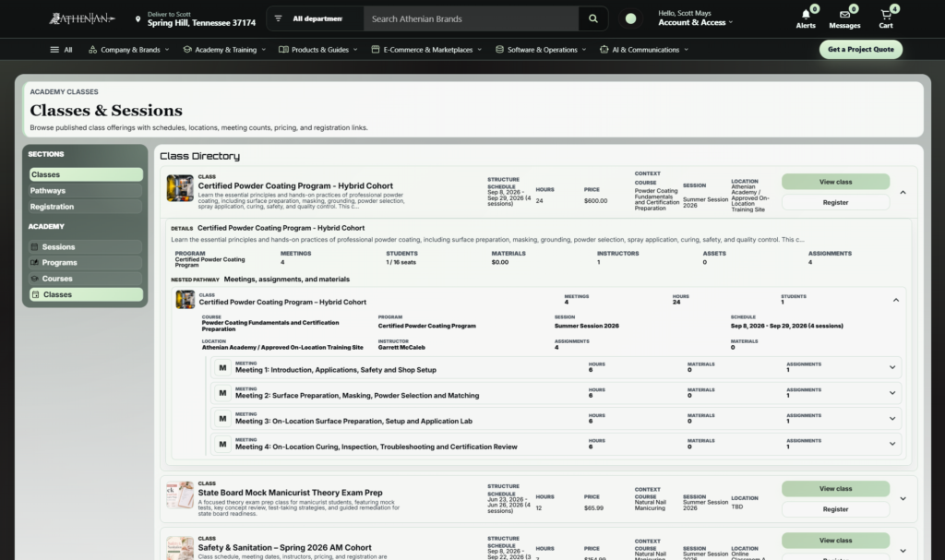
Task: Click Get a Project Quote button
Action: click(861, 50)
